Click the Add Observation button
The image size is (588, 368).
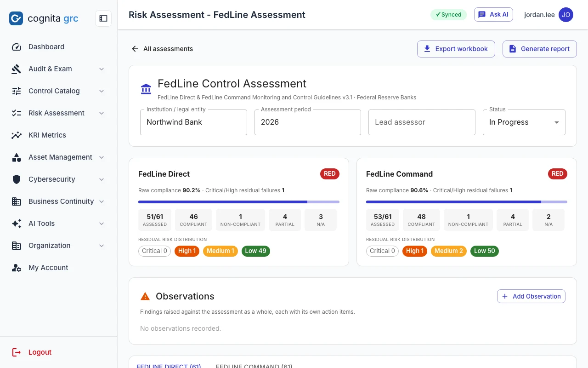coord(531,296)
